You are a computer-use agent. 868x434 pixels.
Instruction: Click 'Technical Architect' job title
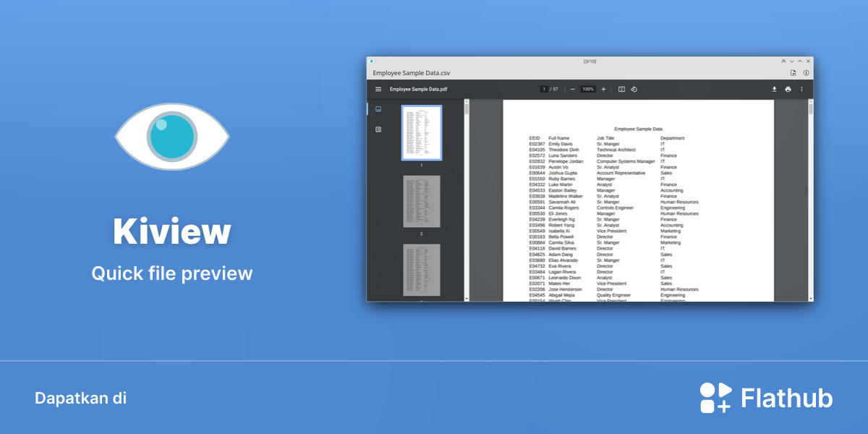(x=616, y=150)
